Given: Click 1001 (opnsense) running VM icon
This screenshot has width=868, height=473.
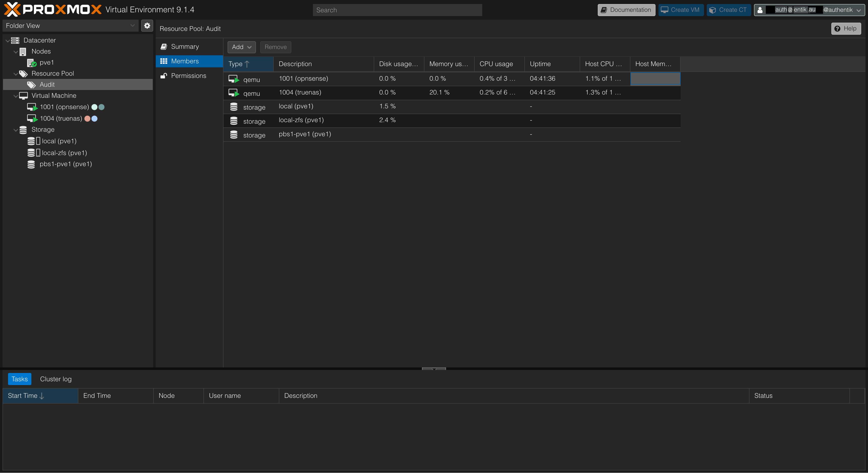Looking at the screenshot, I should pyautogui.click(x=32, y=107).
